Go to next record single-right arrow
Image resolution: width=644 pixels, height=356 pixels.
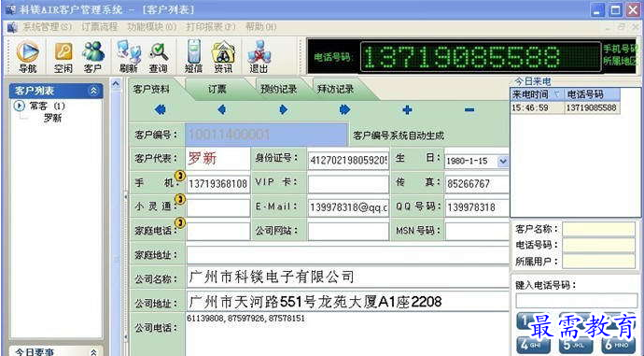284,109
